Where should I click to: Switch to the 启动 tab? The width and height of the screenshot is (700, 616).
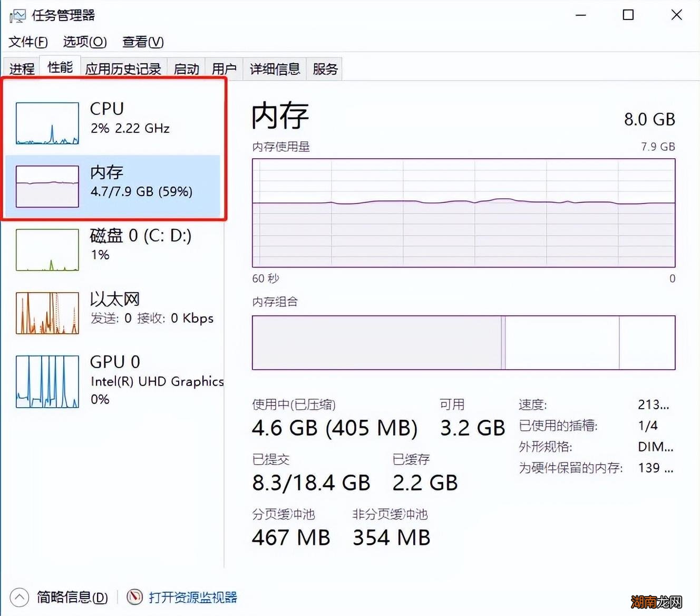click(x=187, y=69)
